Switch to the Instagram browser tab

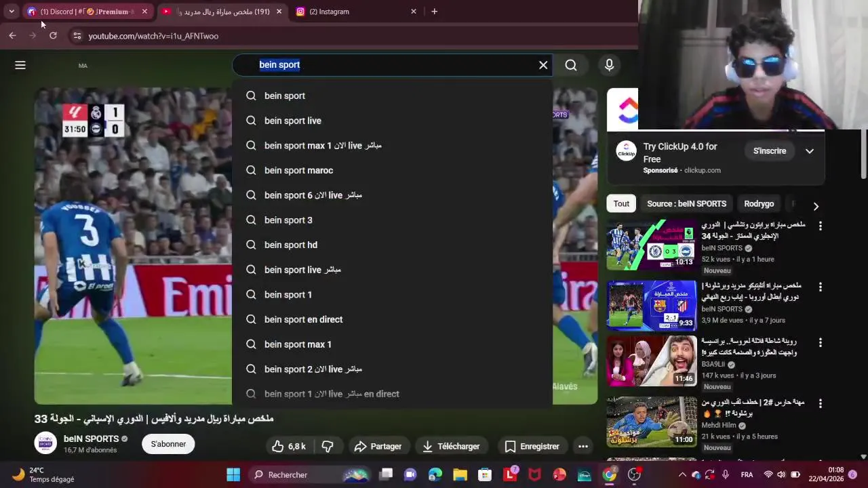pos(355,12)
